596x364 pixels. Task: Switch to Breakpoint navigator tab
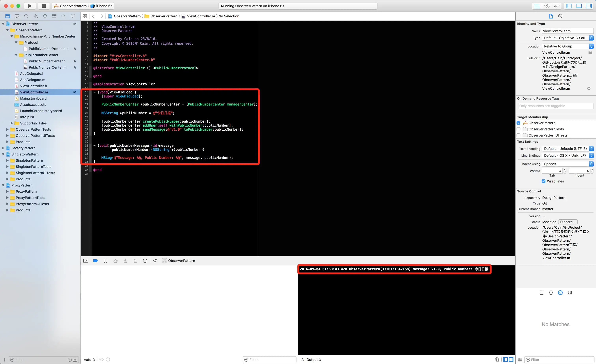tap(64, 16)
